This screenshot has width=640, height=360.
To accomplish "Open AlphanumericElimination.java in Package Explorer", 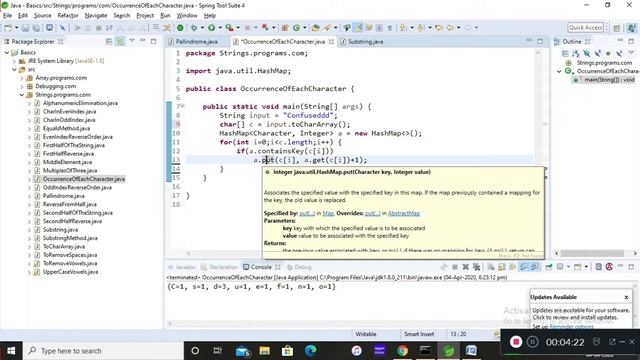I will click(x=80, y=103).
